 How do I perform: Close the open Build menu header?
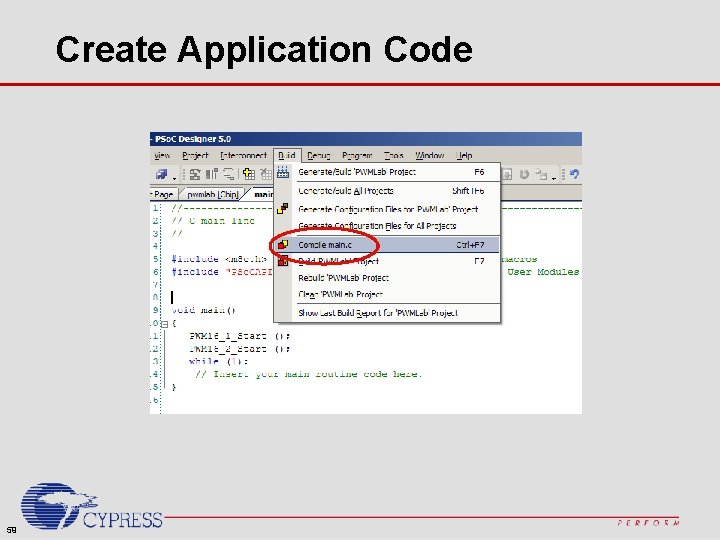(287, 155)
